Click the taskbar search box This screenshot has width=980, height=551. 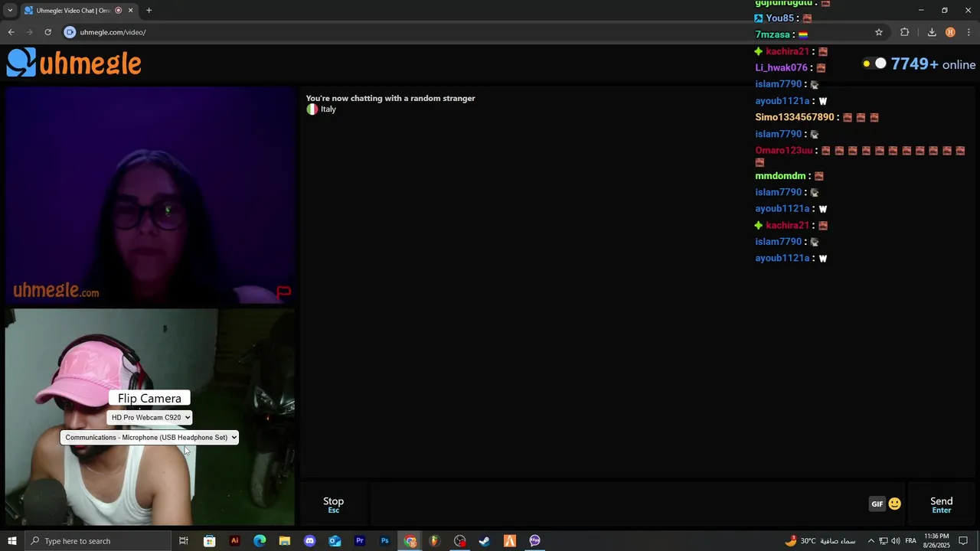pos(97,541)
